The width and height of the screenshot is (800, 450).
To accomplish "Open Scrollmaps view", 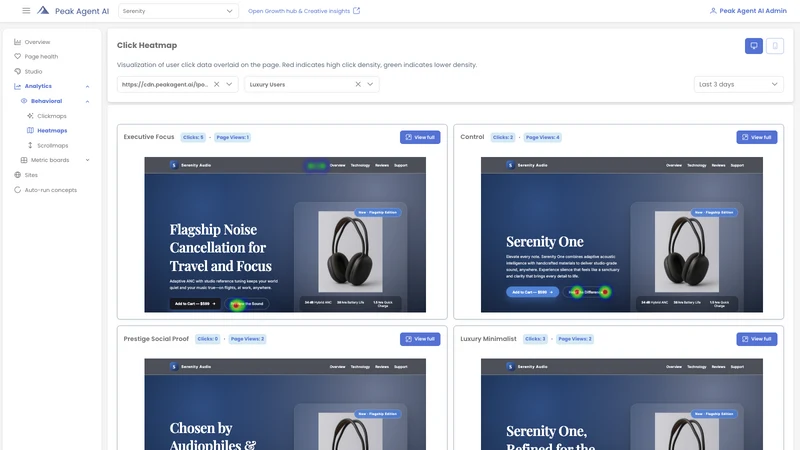I will 53,145.
